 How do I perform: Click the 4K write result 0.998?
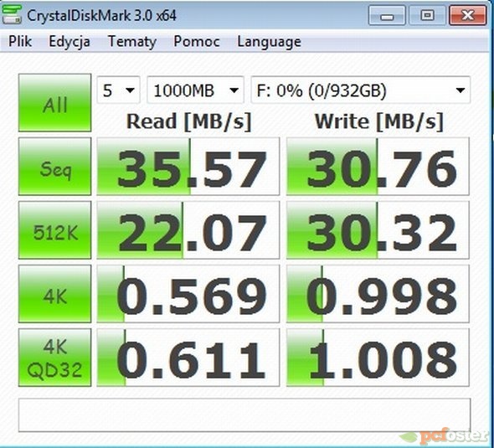tap(378, 294)
